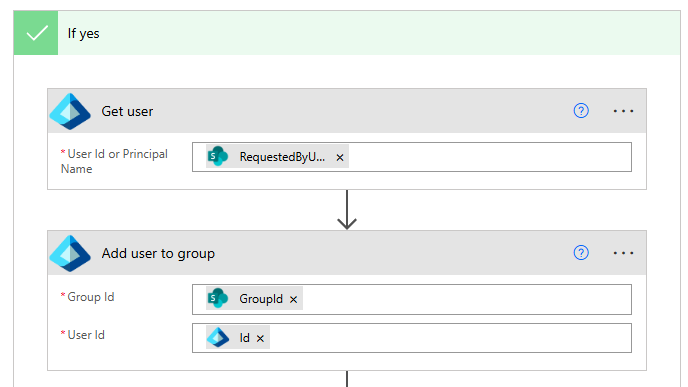Click the Azure AD icon in Id token
Viewport: 688px width, 387px height.
pyautogui.click(x=218, y=337)
